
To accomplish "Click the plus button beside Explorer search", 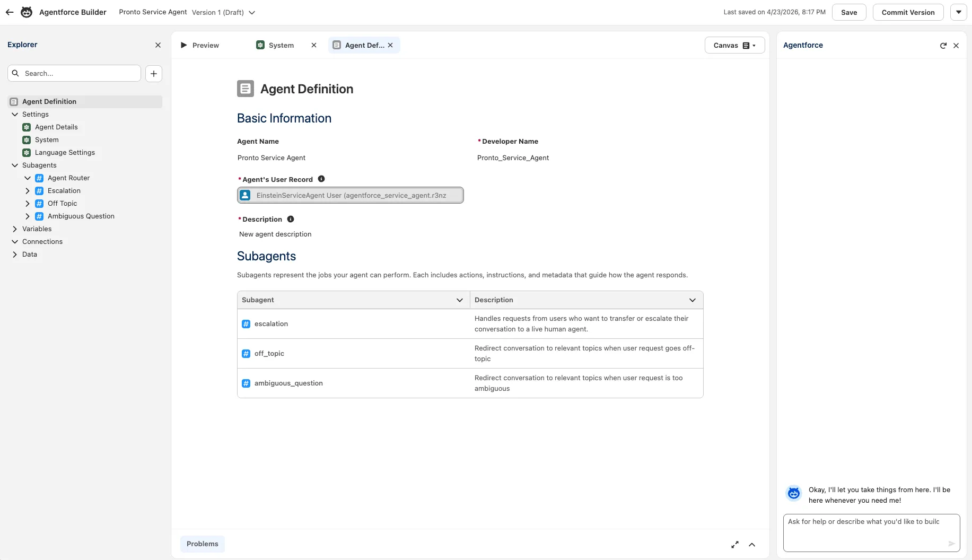I will 154,74.
